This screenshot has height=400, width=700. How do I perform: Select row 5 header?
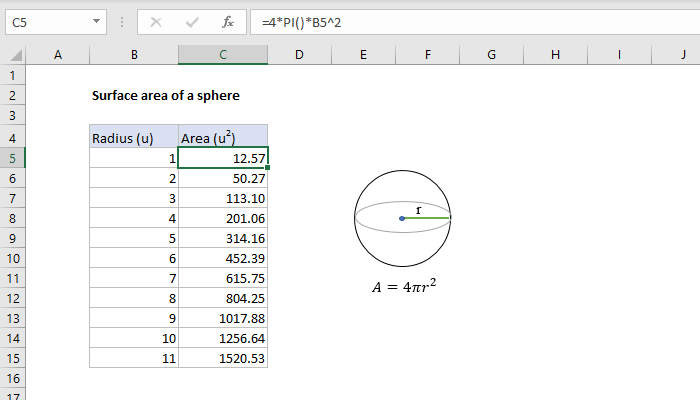[12, 158]
